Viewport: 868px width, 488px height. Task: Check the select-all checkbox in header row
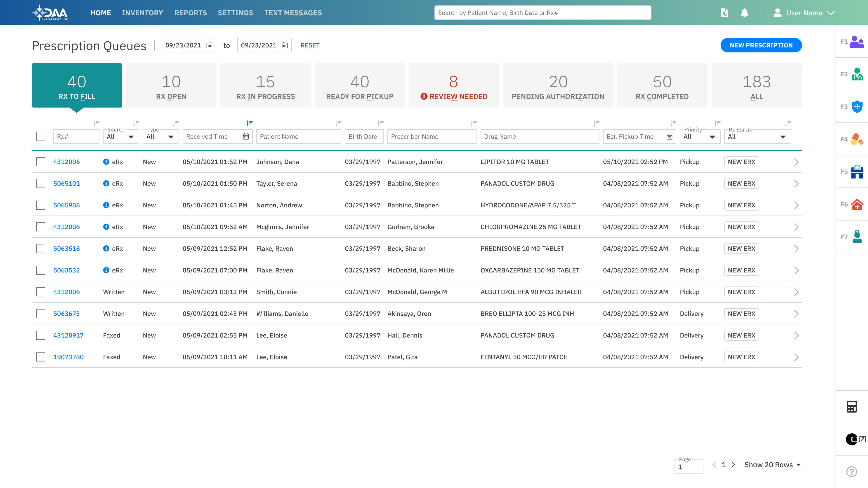tap(40, 136)
